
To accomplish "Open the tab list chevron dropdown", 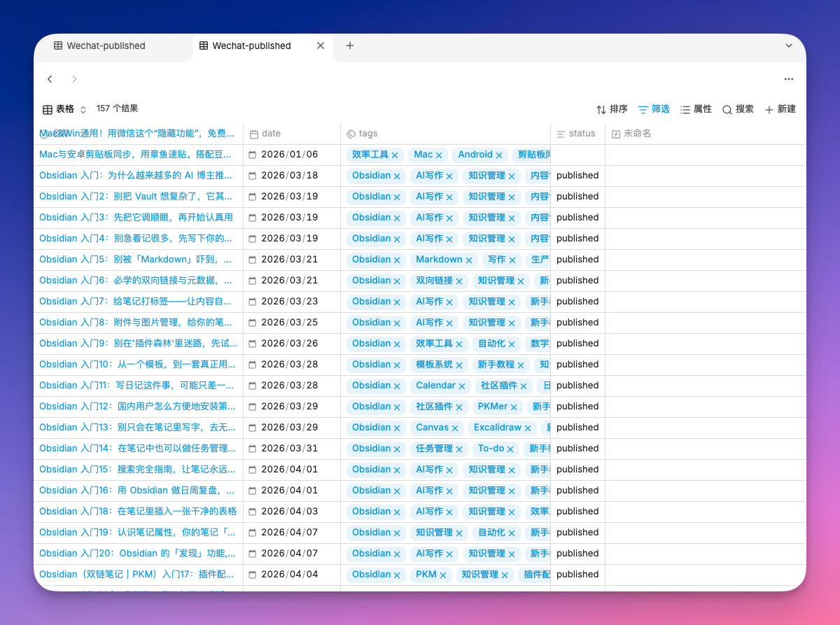I will [789, 45].
